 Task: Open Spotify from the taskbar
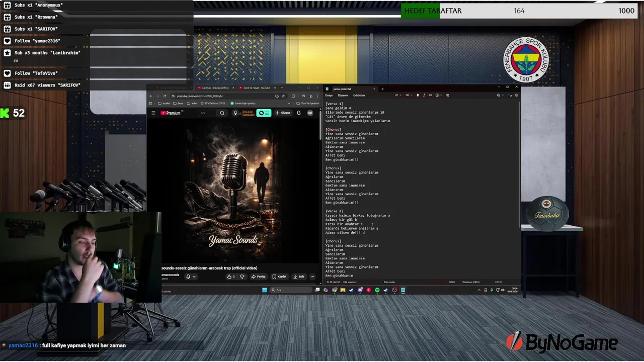(377, 290)
